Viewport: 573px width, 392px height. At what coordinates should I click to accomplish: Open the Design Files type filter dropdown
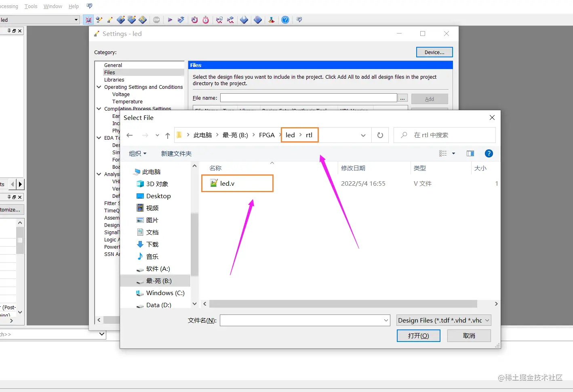pos(444,321)
